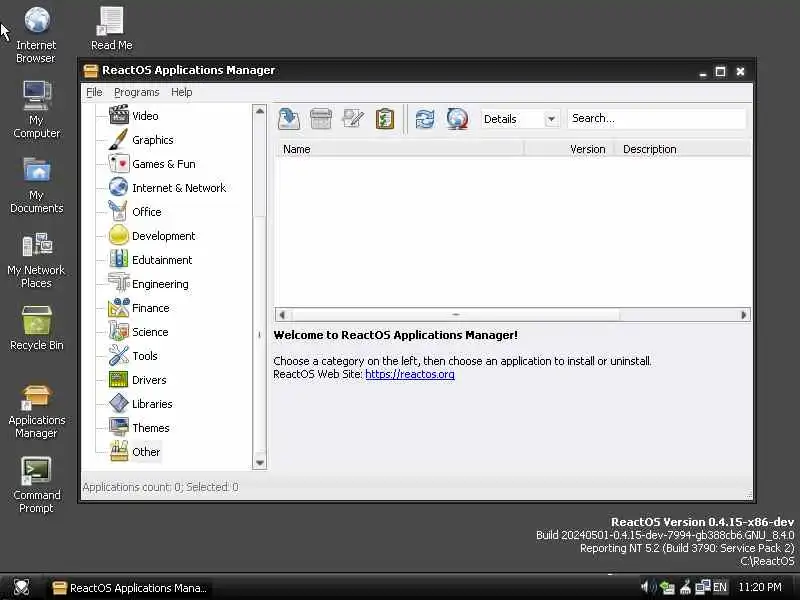Select the Engineering category icon
The width and height of the screenshot is (800, 600).
[118, 283]
